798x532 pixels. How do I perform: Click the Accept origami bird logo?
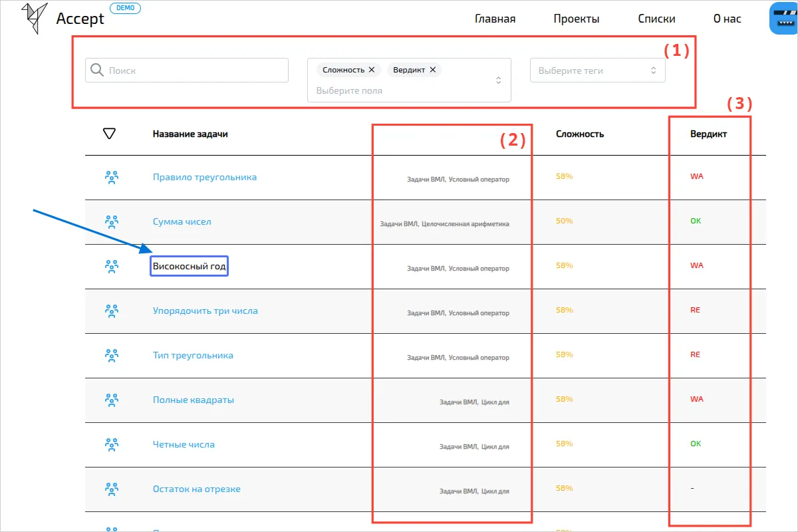pyautogui.click(x=35, y=18)
